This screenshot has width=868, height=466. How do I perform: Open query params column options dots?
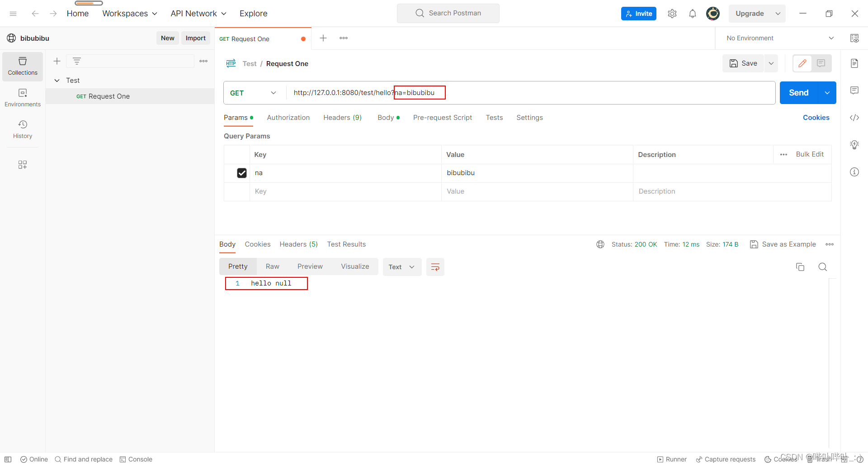point(784,155)
